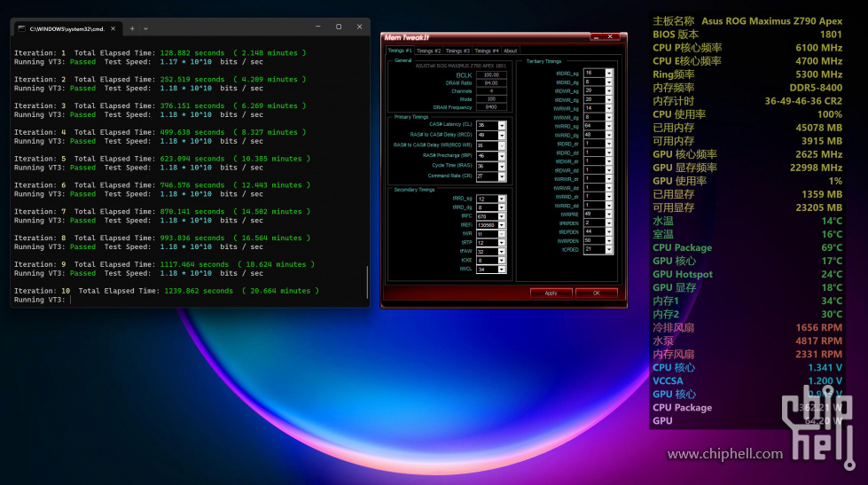Switch to the Timings #2 tab
This screenshot has height=485, width=868.
point(428,51)
